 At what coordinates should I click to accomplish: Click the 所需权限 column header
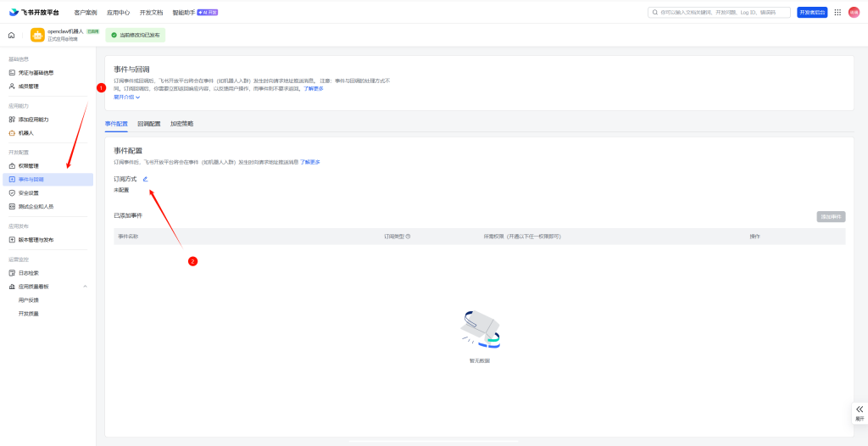click(522, 237)
